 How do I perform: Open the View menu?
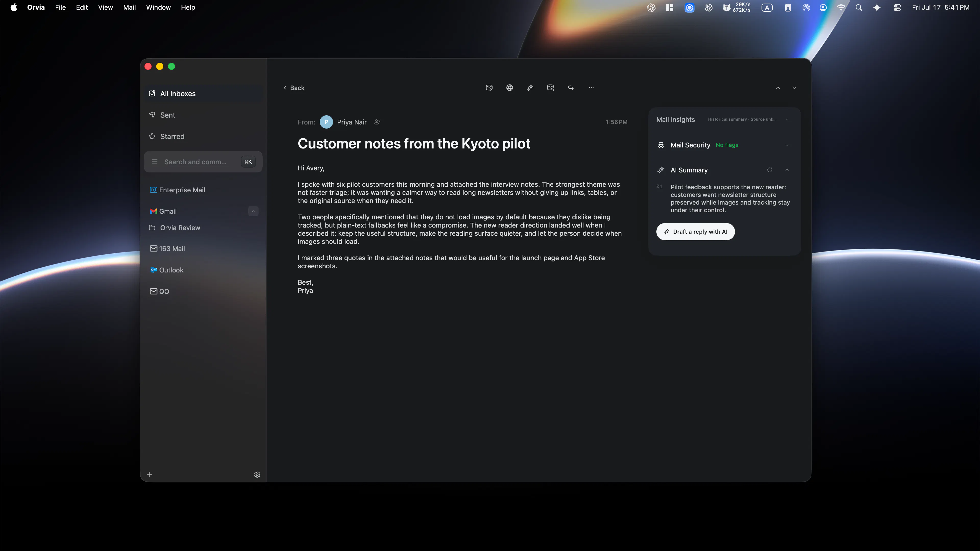coord(105,8)
